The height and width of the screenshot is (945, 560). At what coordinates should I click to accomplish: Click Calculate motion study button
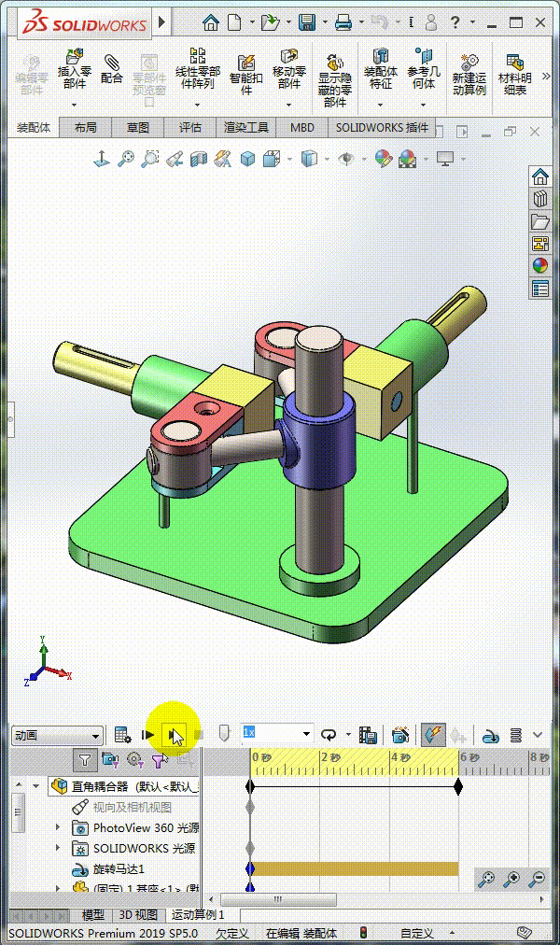point(122,735)
